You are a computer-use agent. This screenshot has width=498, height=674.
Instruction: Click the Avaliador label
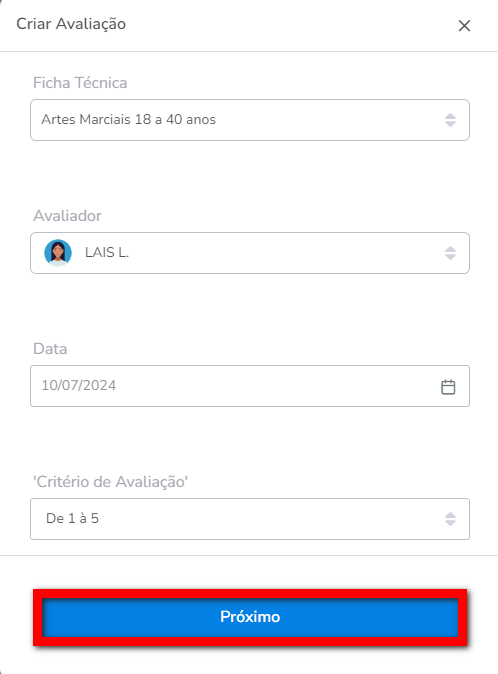(x=67, y=215)
